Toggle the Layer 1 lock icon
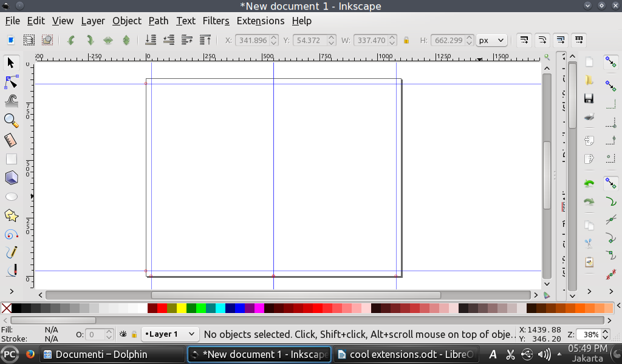Image resolution: width=622 pixels, height=364 pixels. 134,334
